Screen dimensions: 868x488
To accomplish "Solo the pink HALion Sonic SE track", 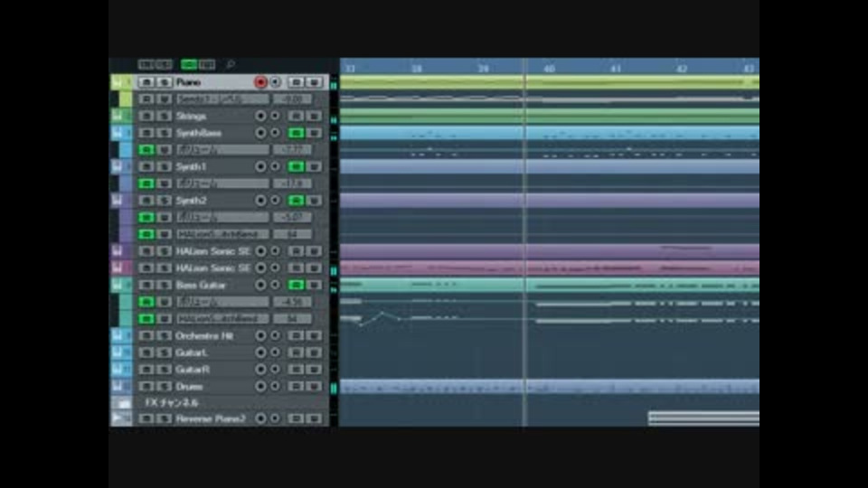I will point(164,267).
